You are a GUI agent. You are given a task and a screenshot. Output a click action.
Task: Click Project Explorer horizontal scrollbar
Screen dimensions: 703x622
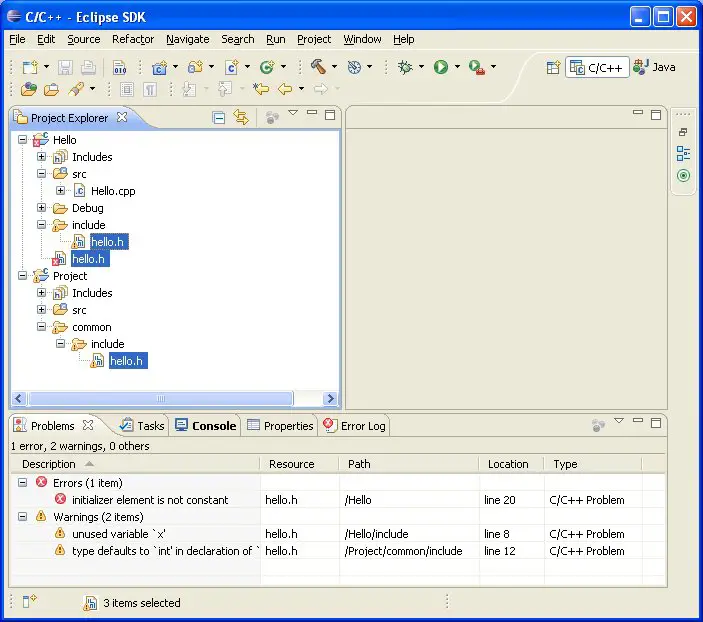pos(160,399)
